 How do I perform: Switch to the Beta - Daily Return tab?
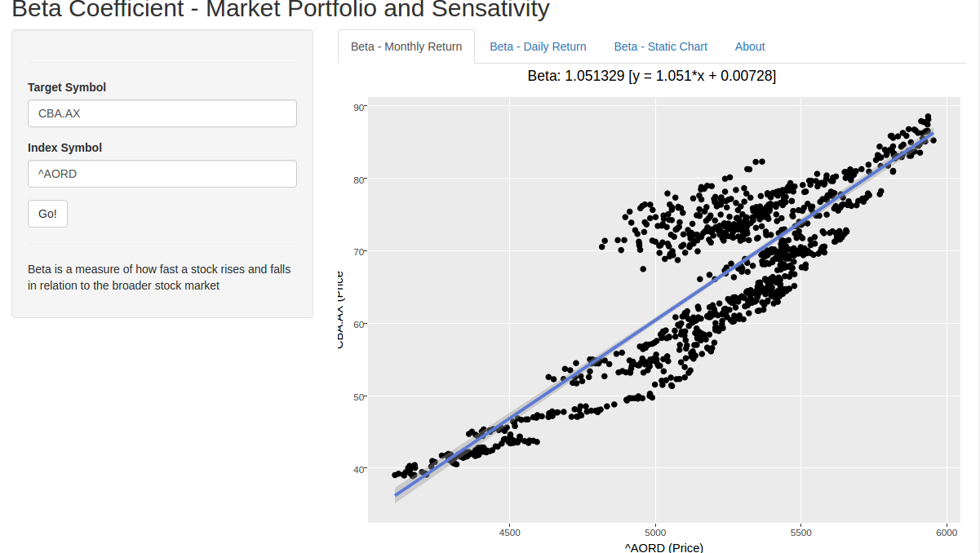[x=538, y=46]
